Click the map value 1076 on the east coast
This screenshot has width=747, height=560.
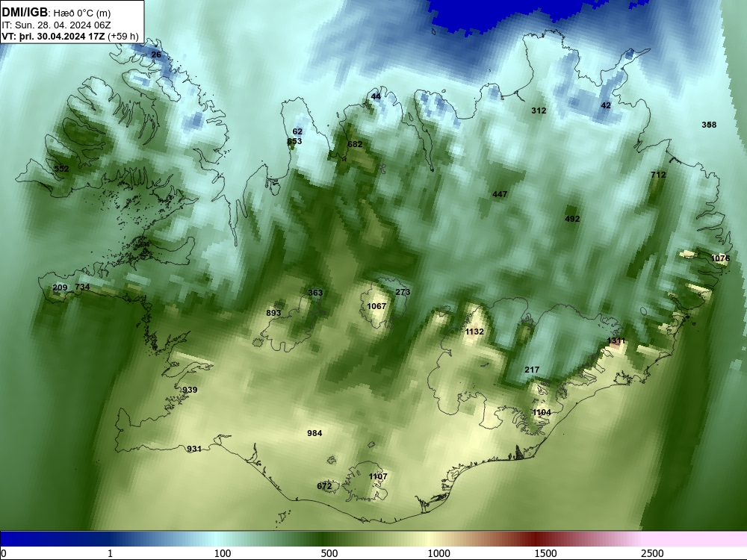point(720,258)
